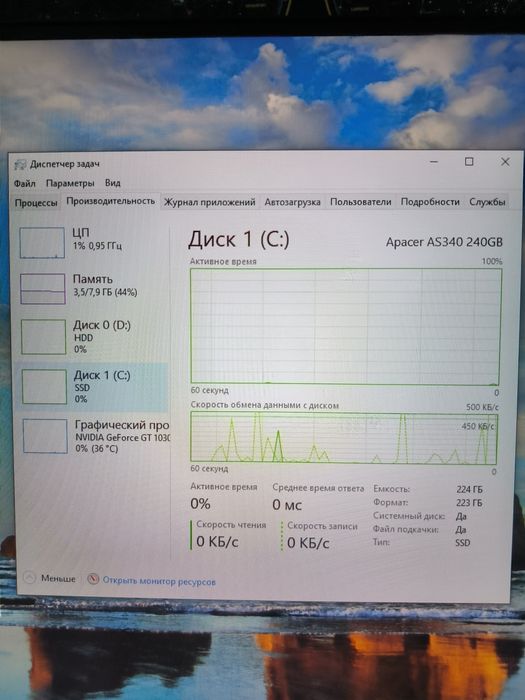Select Диск 1 (C:) SSD item
Viewport: 525px width, 700px height.
pos(92,387)
